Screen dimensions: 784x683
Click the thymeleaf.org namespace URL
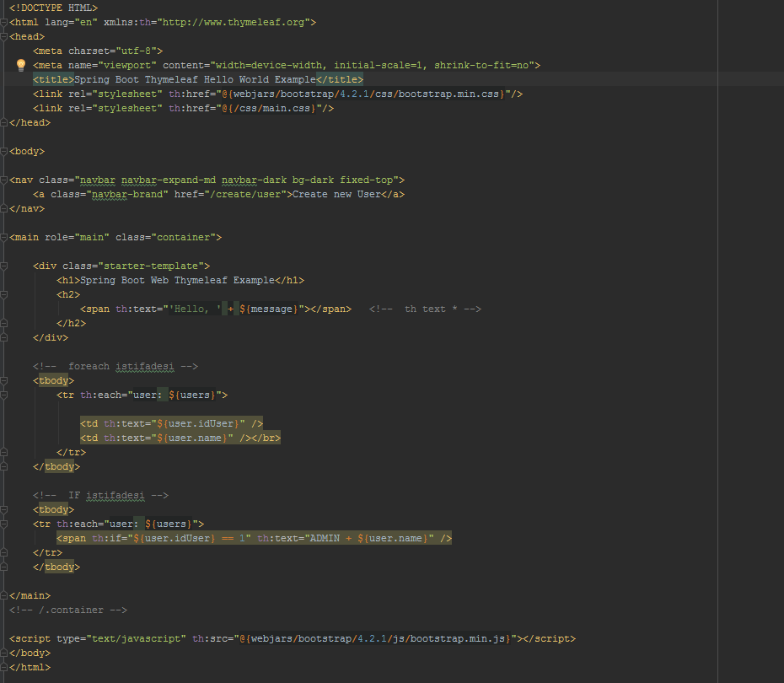[x=234, y=23]
